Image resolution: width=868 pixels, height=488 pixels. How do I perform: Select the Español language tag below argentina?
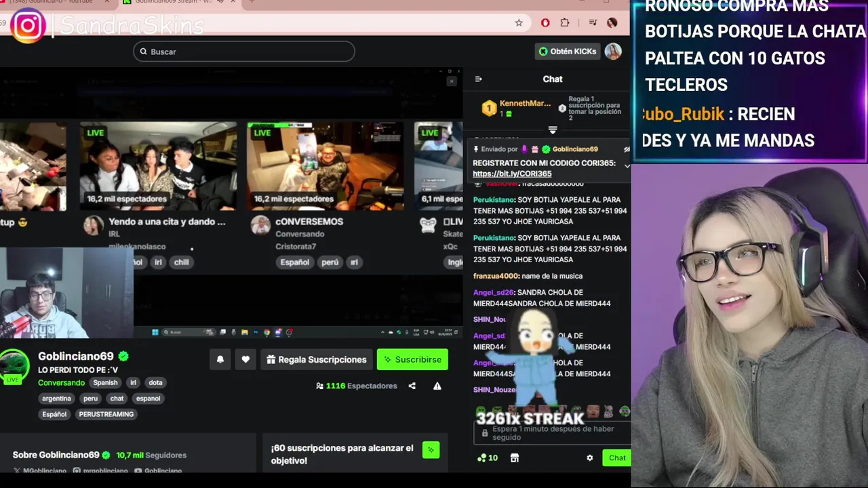pyautogui.click(x=54, y=414)
